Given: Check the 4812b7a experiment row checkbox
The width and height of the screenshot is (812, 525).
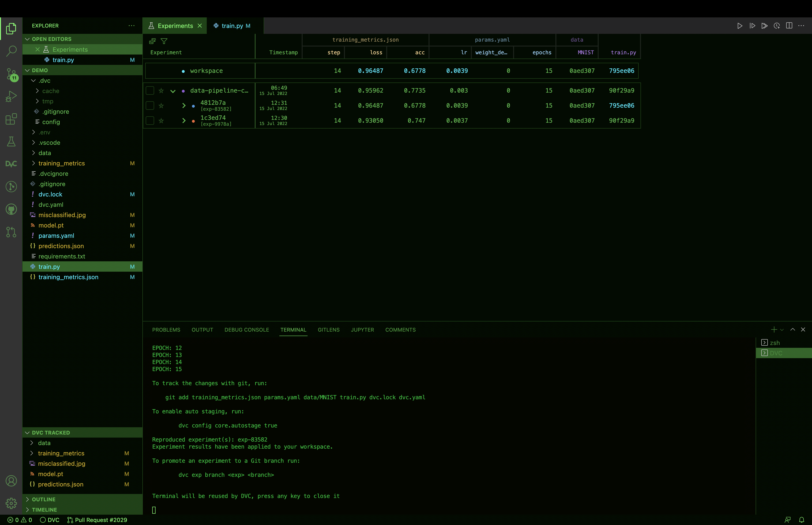Looking at the screenshot, I should tap(150, 106).
